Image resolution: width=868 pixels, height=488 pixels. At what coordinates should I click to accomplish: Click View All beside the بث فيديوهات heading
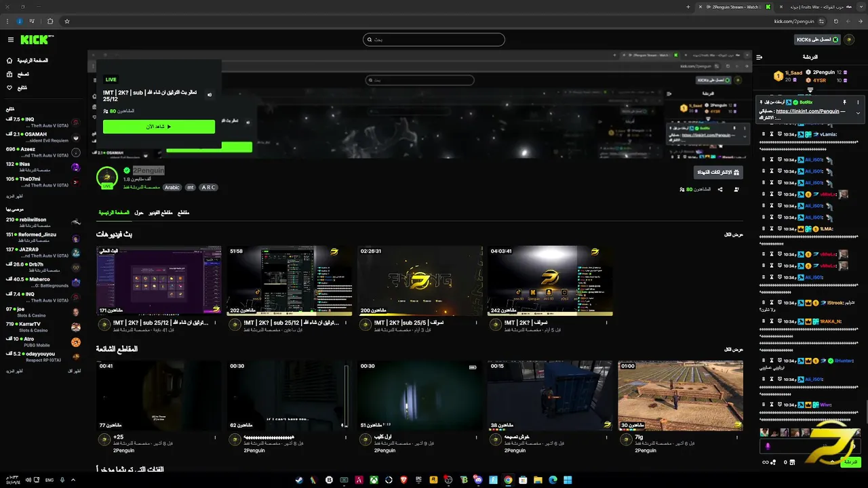click(x=734, y=235)
